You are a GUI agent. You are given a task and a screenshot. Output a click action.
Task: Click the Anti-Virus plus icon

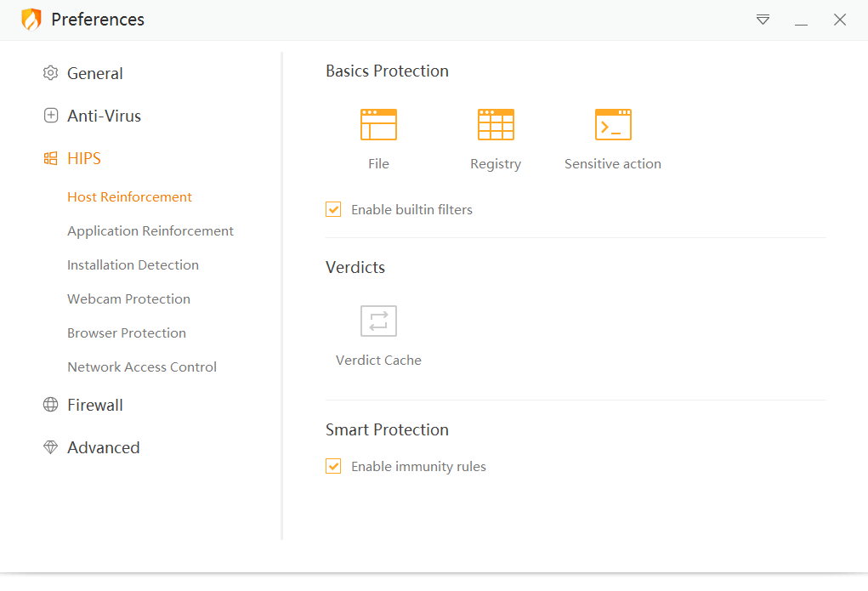(x=50, y=116)
